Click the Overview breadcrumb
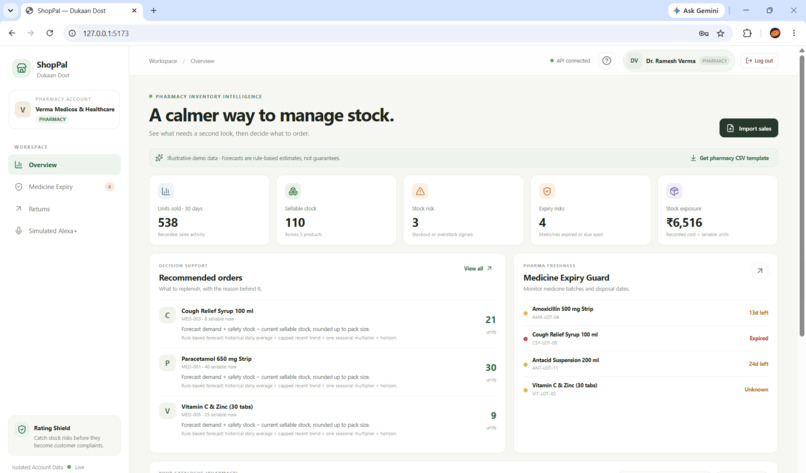This screenshot has width=806, height=473. [x=203, y=61]
